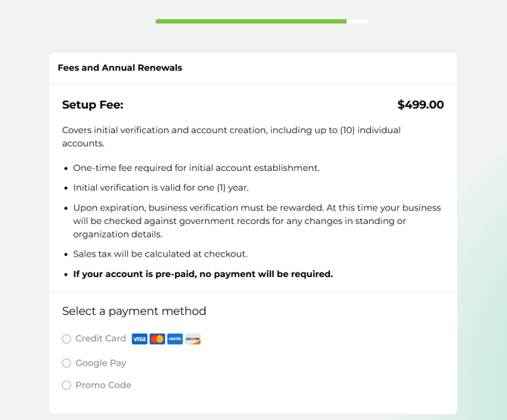Click the "Select a payment method" heading
507x420 pixels.
pyautogui.click(x=134, y=311)
